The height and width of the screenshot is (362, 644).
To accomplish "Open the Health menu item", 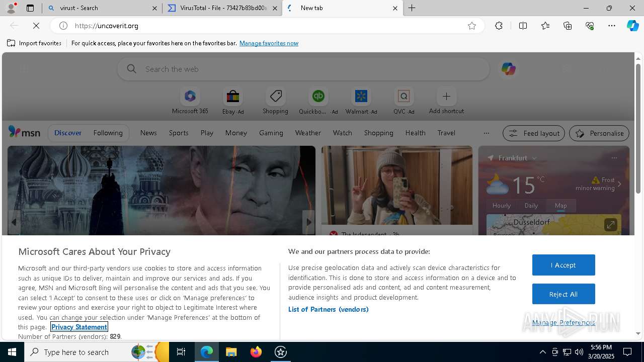I will (x=415, y=133).
